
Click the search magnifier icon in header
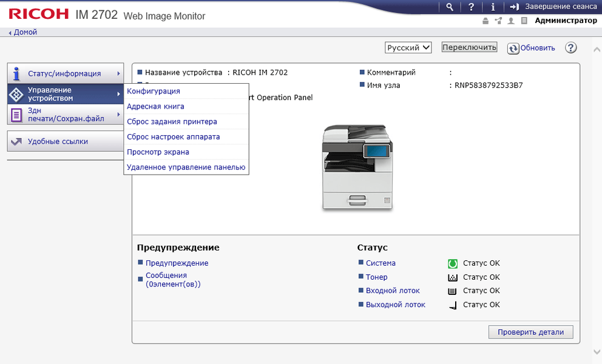point(450,7)
